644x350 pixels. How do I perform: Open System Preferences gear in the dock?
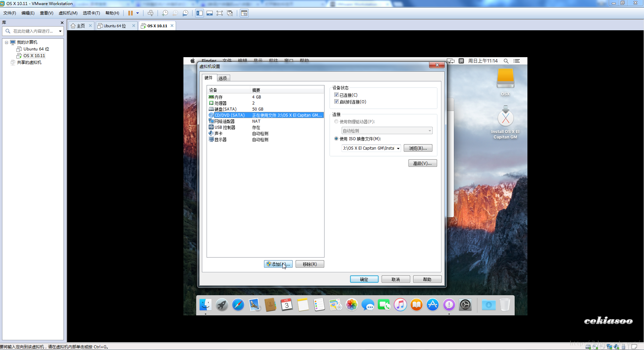(465, 305)
